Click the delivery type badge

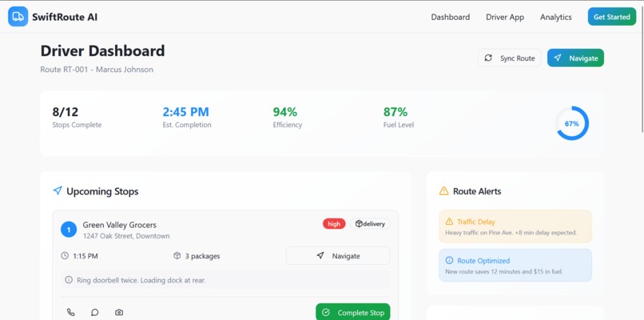coord(370,224)
